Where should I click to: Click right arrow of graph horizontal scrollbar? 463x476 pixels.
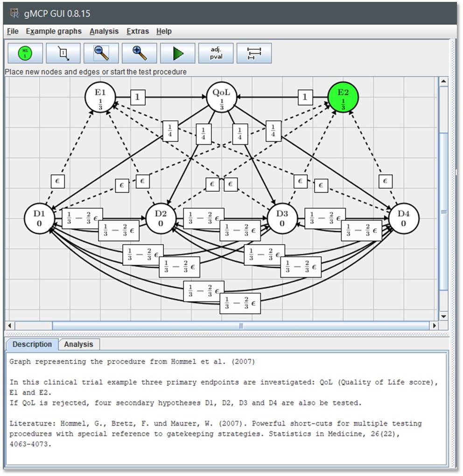(x=434, y=326)
